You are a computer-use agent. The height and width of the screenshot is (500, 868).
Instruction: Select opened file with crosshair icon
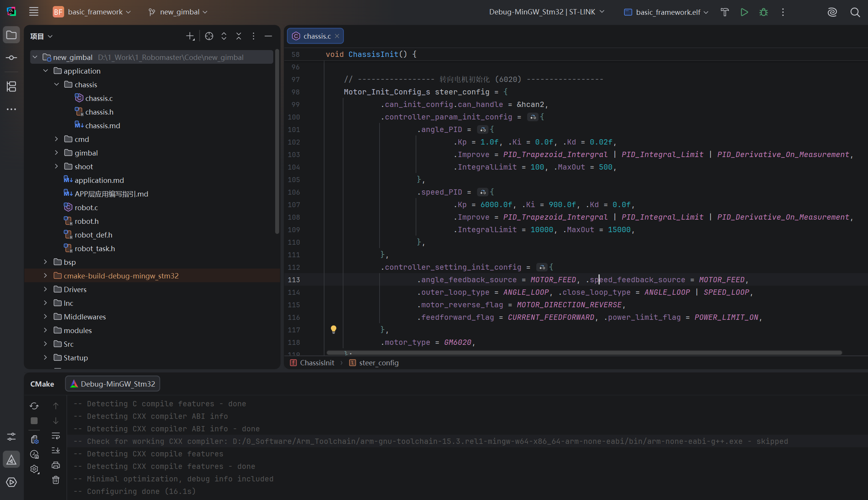209,36
